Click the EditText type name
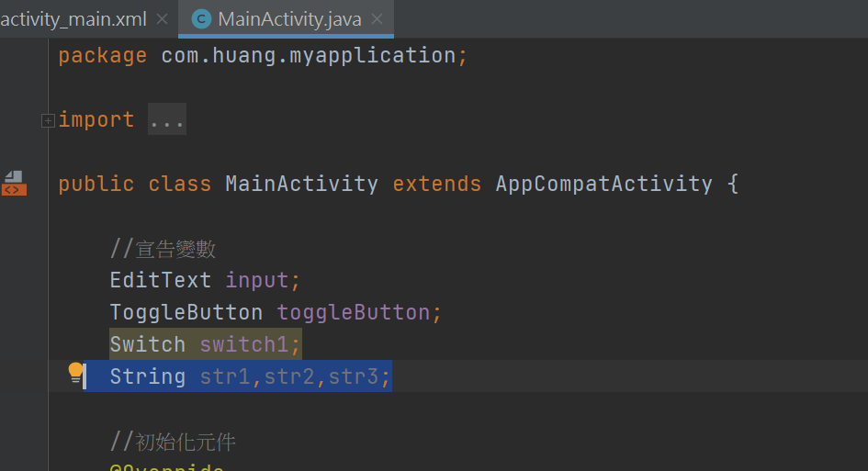Image resolution: width=868 pixels, height=471 pixels. pyautogui.click(x=161, y=280)
